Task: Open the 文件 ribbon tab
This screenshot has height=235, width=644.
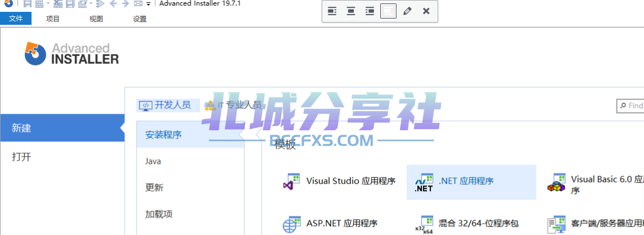Action: pos(16,19)
